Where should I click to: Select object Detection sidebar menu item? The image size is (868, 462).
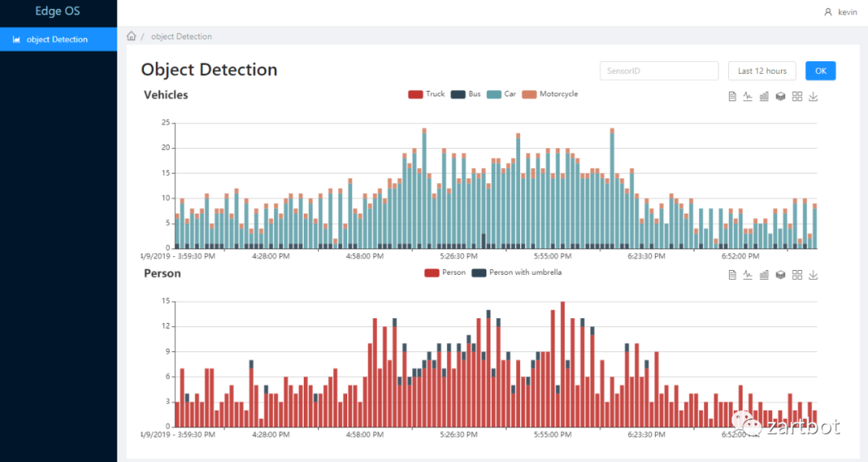(x=59, y=39)
